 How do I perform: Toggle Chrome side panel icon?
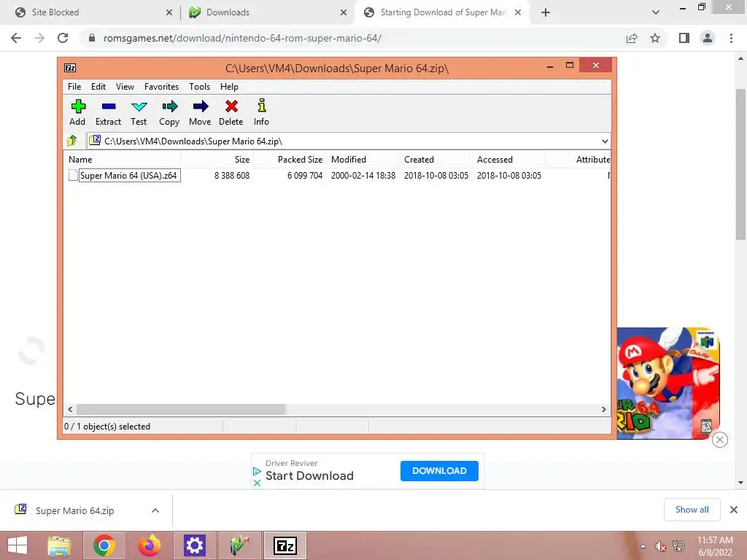pyautogui.click(x=684, y=38)
